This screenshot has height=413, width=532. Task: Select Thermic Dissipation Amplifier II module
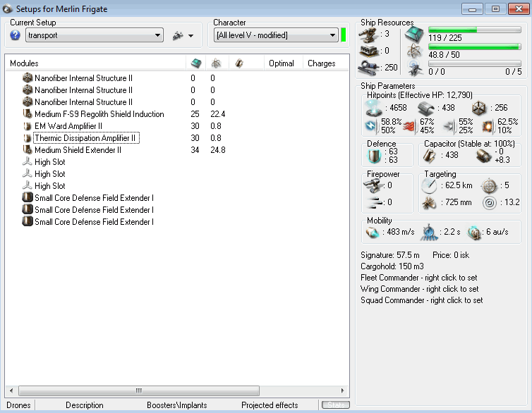click(x=86, y=138)
